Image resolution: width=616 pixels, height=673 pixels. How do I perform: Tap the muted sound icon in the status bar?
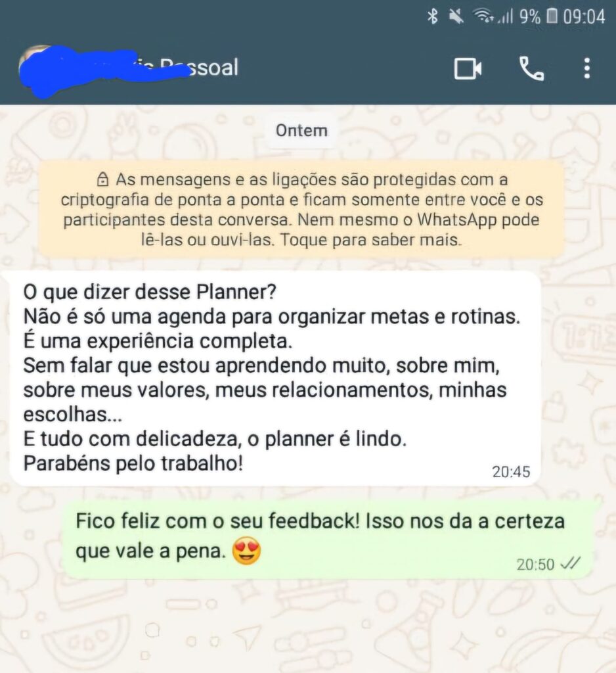[x=456, y=16]
